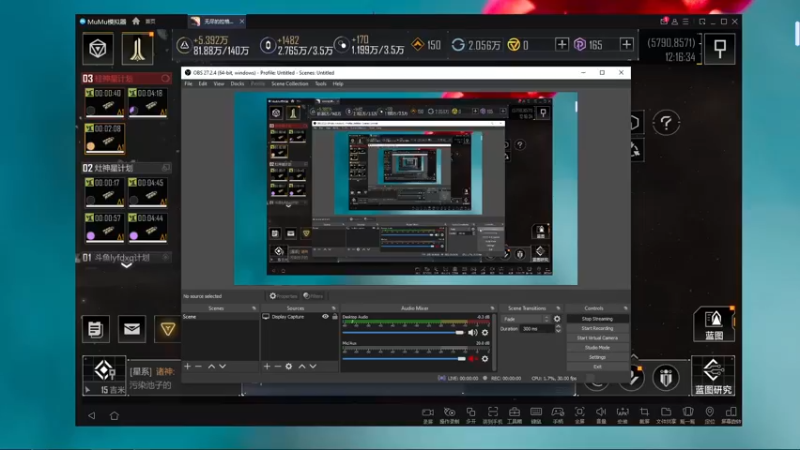The image size is (800, 450).
Task: Move scene up in Scenes panel
Action: (211, 366)
